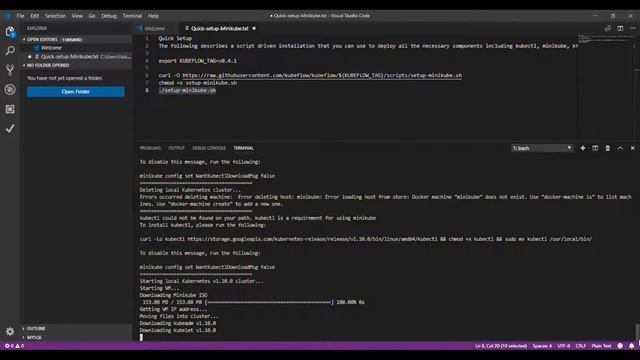Expand the MySQL section
640x360 pixels.
tap(34, 338)
